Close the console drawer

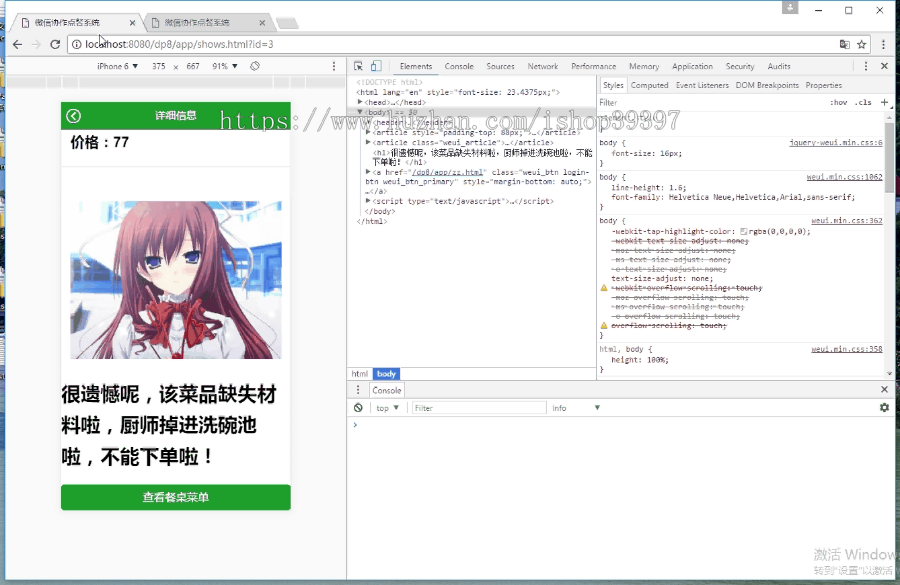click(885, 389)
